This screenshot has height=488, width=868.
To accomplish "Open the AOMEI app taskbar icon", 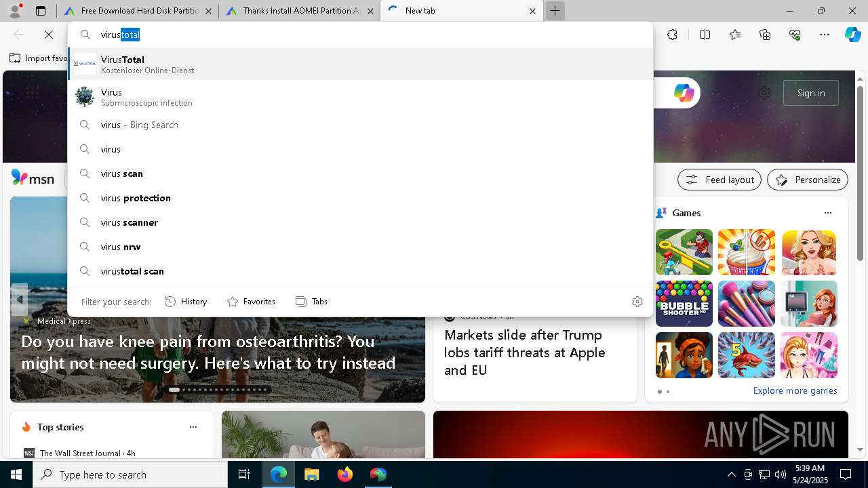I will pos(378,474).
